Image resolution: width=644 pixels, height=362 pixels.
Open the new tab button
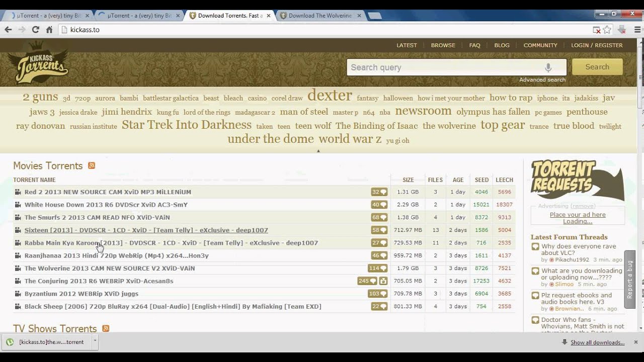click(x=374, y=16)
